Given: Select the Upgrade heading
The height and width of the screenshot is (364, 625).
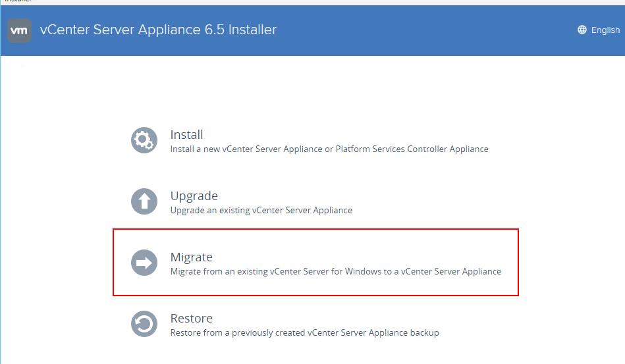Looking at the screenshot, I should (194, 196).
